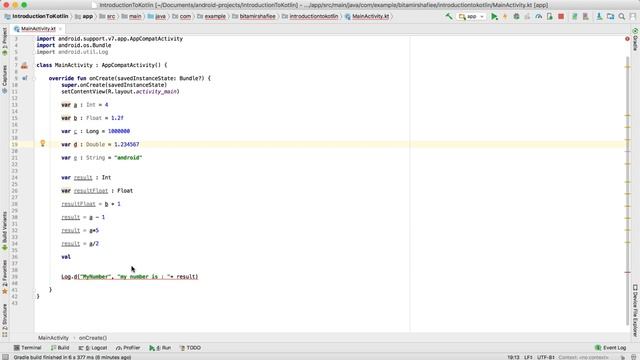This screenshot has width=640, height=360.
Task: Open the Logcat tool window
Action: [93, 348]
